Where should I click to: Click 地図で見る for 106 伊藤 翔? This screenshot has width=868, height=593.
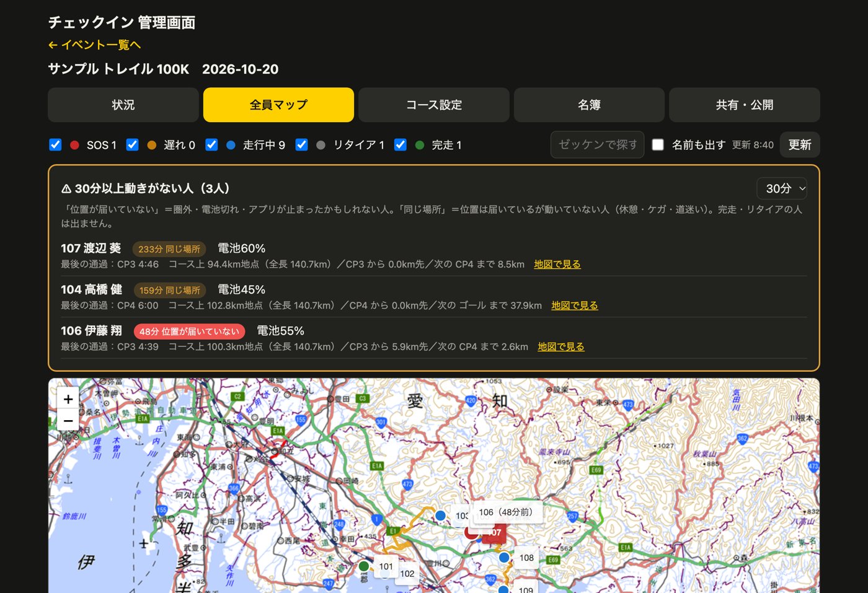pos(561,347)
